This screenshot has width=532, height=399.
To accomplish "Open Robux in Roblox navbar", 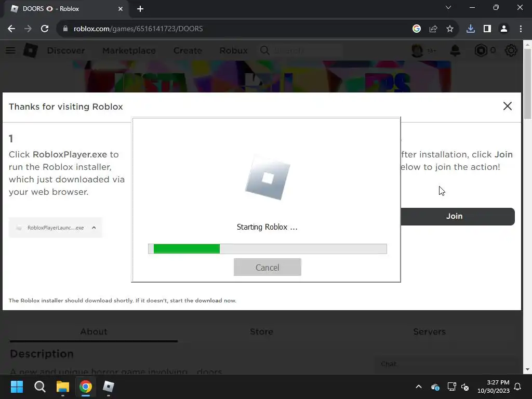I will [x=233, y=50].
